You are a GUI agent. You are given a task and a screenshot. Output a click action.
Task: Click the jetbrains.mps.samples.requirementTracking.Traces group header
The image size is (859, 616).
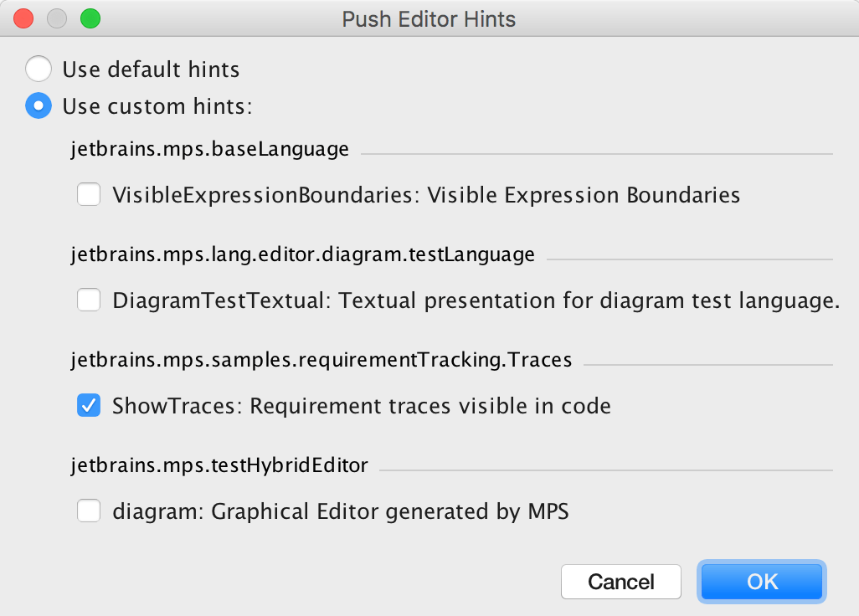pyautogui.click(x=321, y=360)
